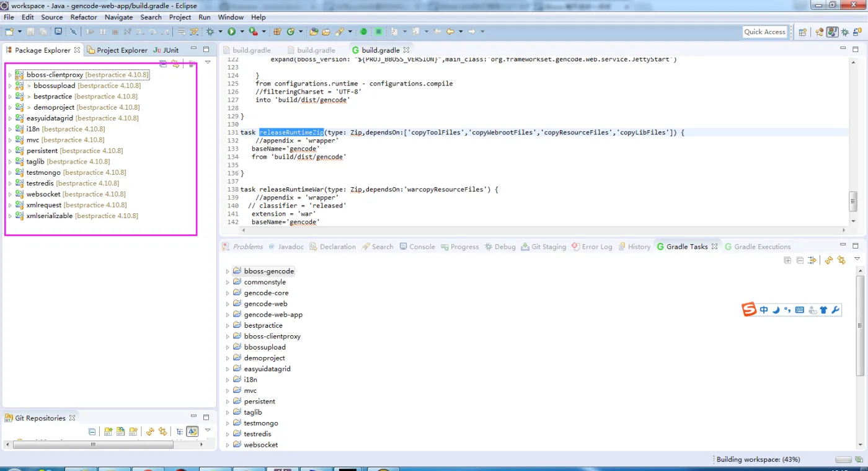Screen dimensions: 868x471
Task: Select testmongo project in Package Explorer
Action: 76,172
